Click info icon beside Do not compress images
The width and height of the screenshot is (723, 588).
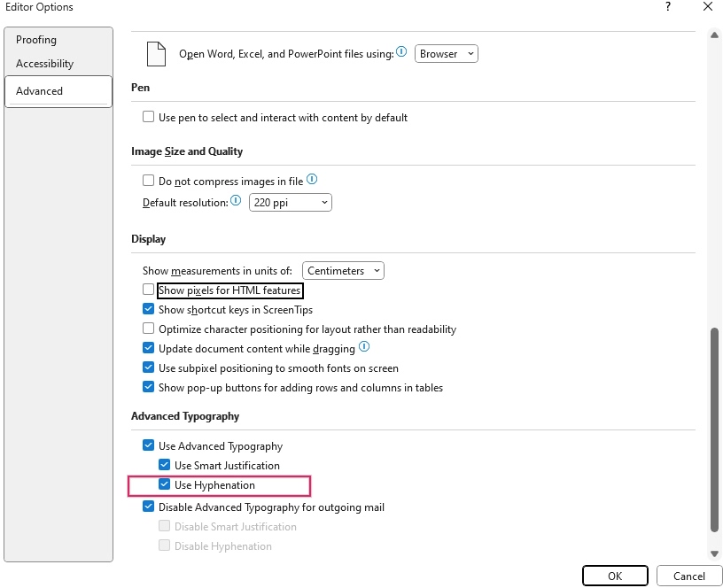click(x=311, y=180)
